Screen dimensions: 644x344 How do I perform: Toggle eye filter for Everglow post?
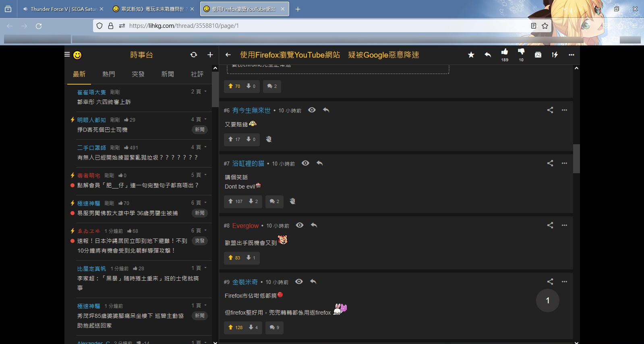(x=300, y=225)
